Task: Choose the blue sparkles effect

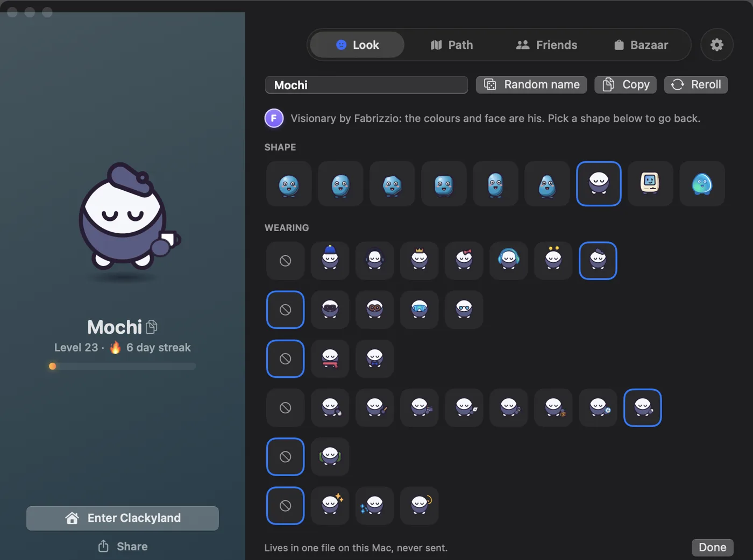Action: pyautogui.click(x=374, y=506)
